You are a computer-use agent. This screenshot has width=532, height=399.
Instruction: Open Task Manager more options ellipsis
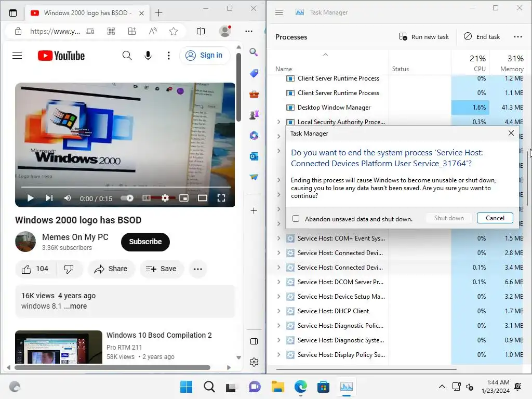(x=518, y=37)
